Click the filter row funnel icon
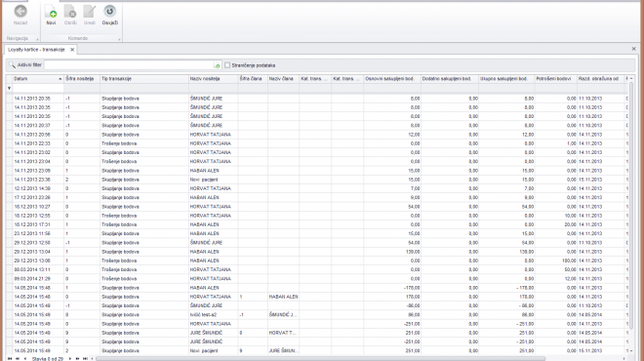 click(x=9, y=88)
